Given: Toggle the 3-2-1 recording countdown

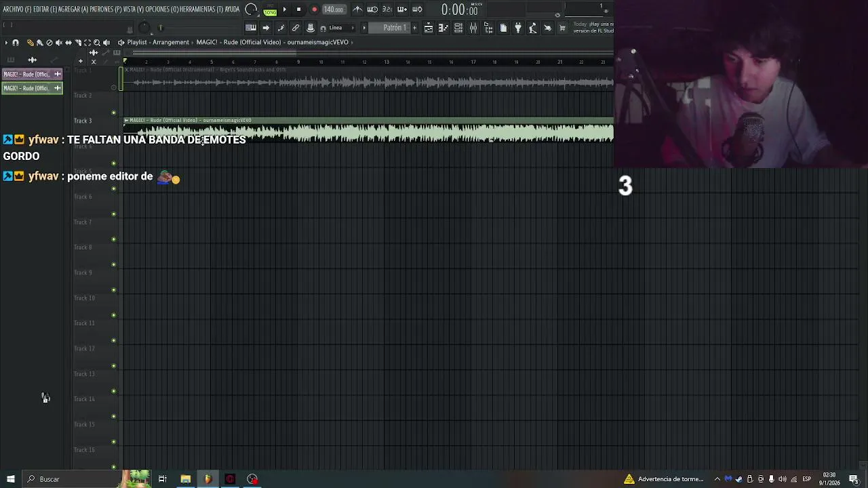Looking at the screenshot, I should 387,9.
